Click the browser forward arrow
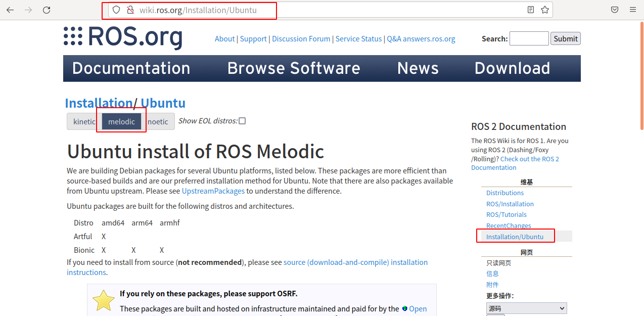 point(28,10)
